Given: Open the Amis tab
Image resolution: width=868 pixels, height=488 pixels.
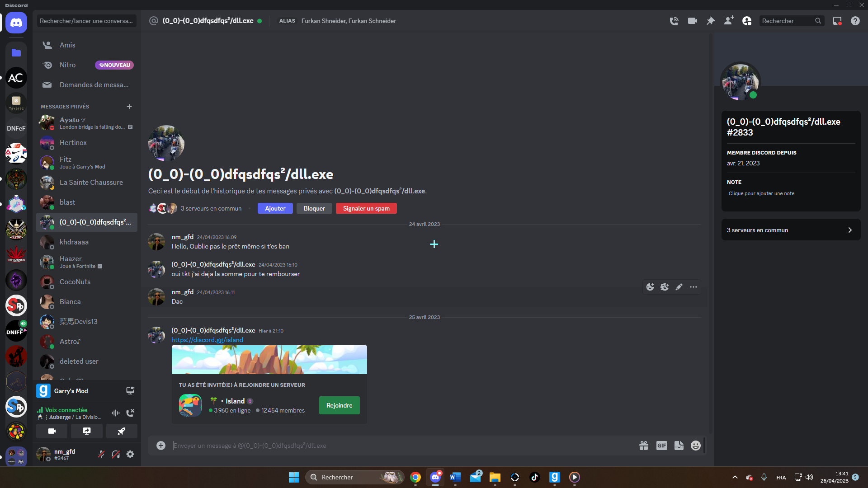Looking at the screenshot, I should click(x=87, y=45).
